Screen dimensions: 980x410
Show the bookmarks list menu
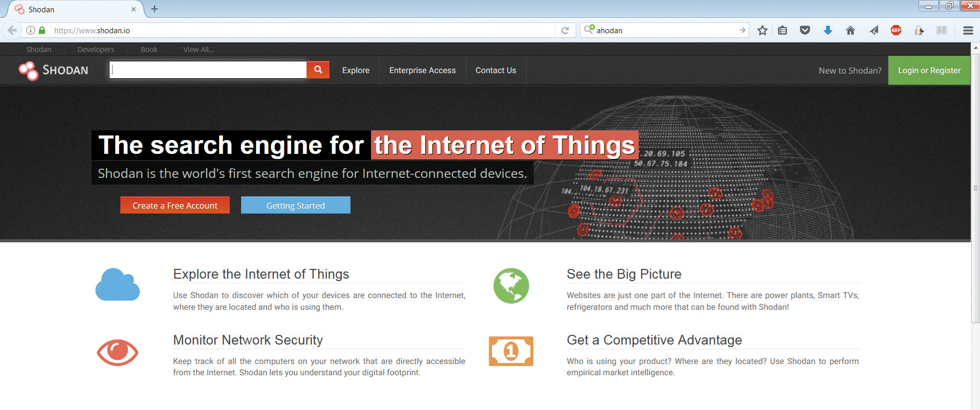pos(782,30)
